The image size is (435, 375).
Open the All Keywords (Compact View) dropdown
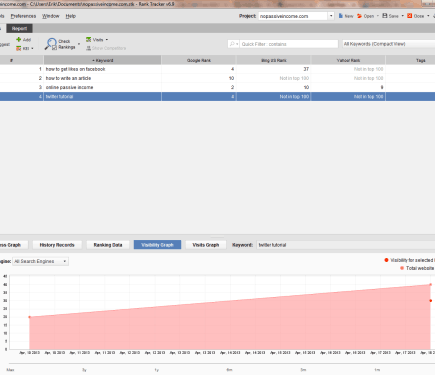pyautogui.click(x=389, y=44)
